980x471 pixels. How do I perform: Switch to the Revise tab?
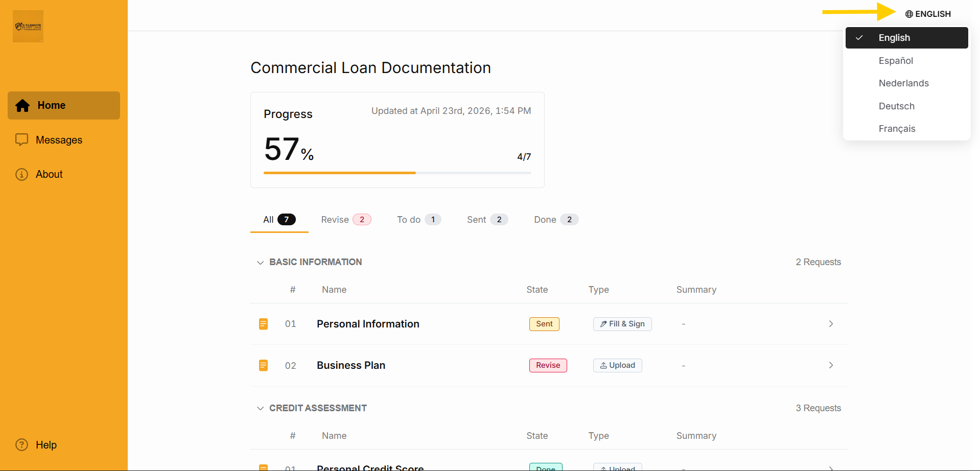[345, 220]
